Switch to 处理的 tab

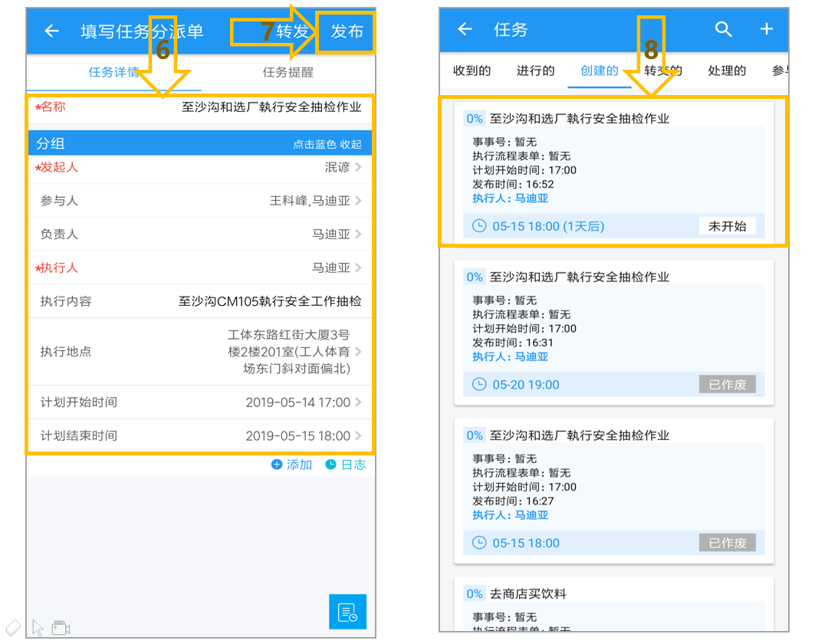[x=727, y=71]
